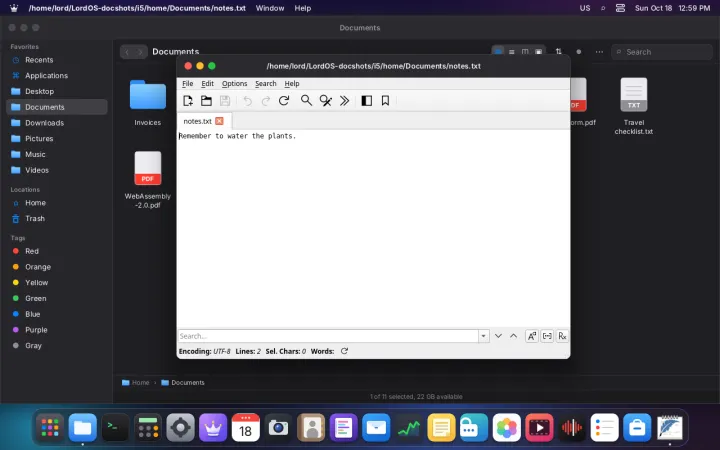Image resolution: width=720 pixels, height=450 pixels.
Task: Click the Undo arrow in editor toolbar
Action: (x=248, y=101)
